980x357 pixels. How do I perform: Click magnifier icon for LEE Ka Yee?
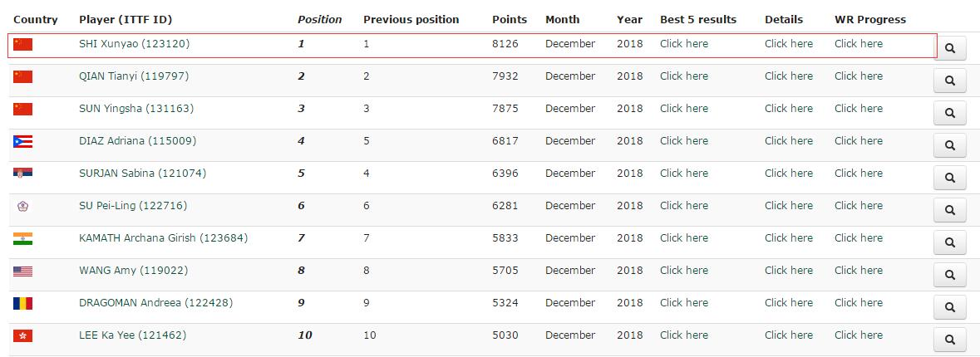coord(949,340)
